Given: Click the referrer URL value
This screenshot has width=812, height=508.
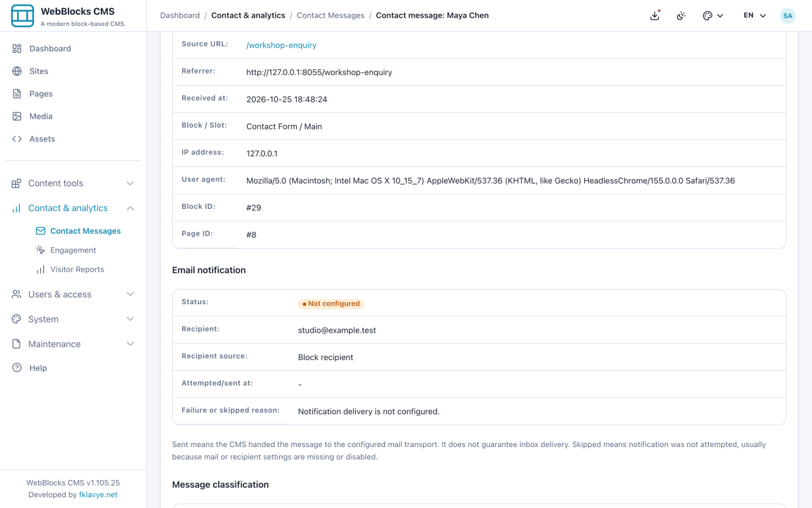Looking at the screenshot, I should [x=319, y=72].
